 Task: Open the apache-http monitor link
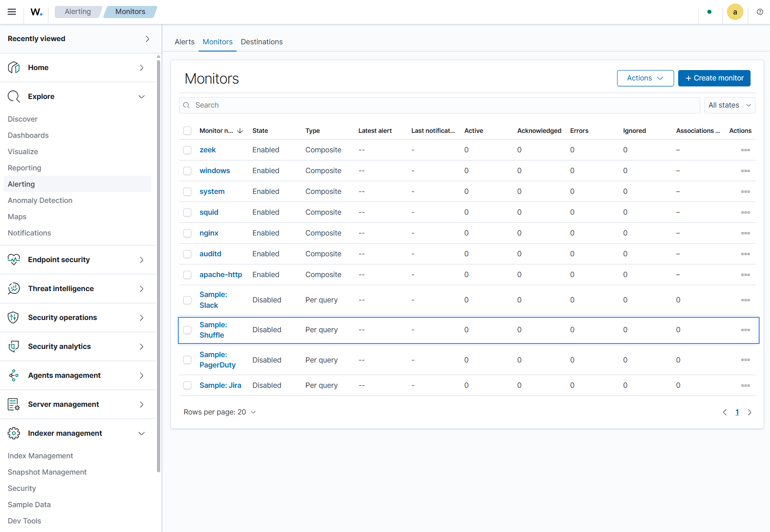click(221, 275)
